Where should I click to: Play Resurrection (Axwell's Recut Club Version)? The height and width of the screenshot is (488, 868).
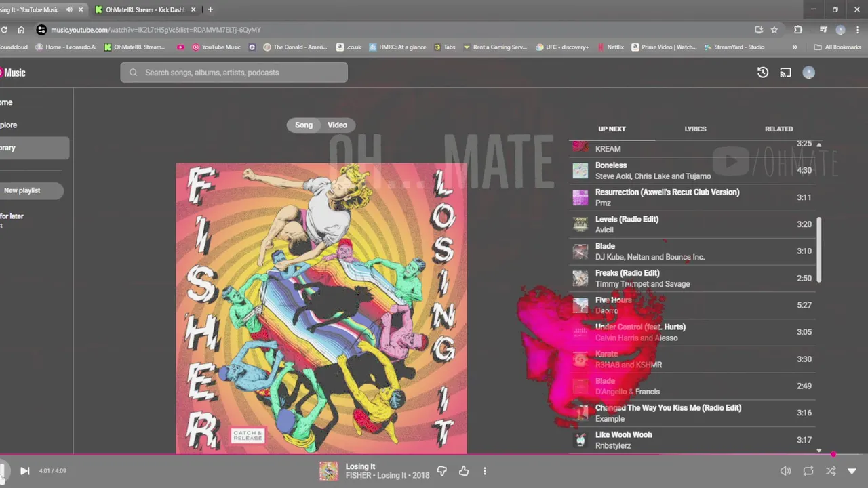click(x=692, y=197)
